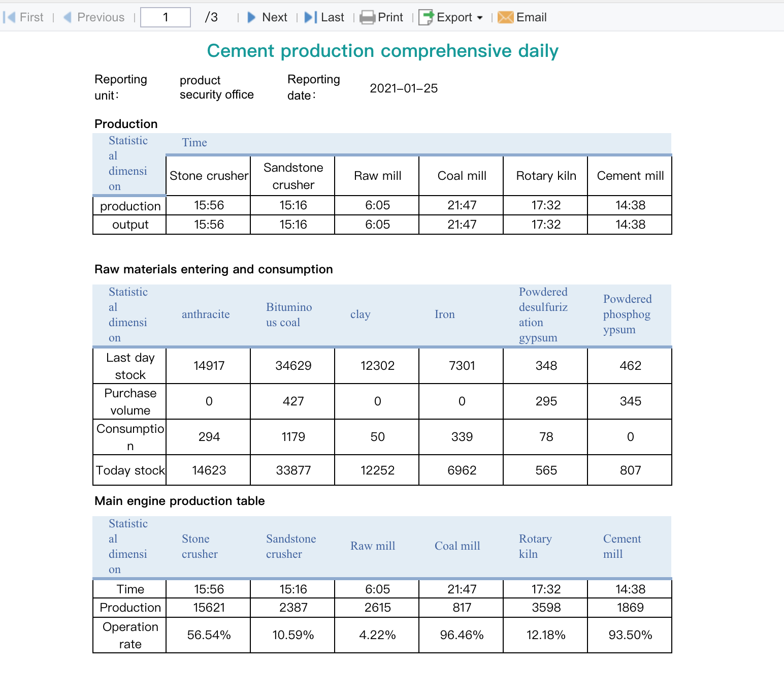This screenshot has height=695, width=784.
Task: Click the First page arrow icon
Action: click(8, 17)
